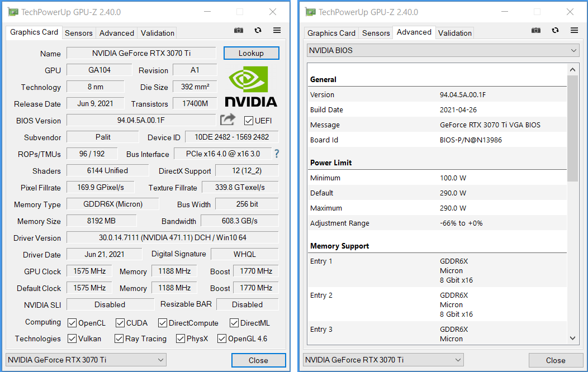Click the Memory Support Entry 2 row
588x372 pixels.
coord(437,304)
